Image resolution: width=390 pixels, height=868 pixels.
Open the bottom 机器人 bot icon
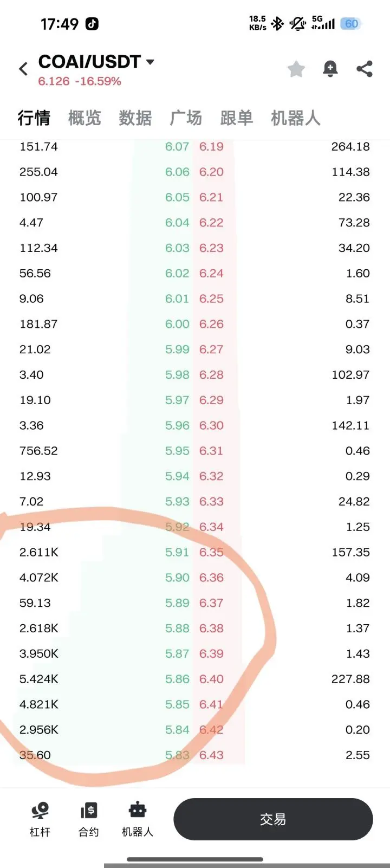[x=138, y=819]
